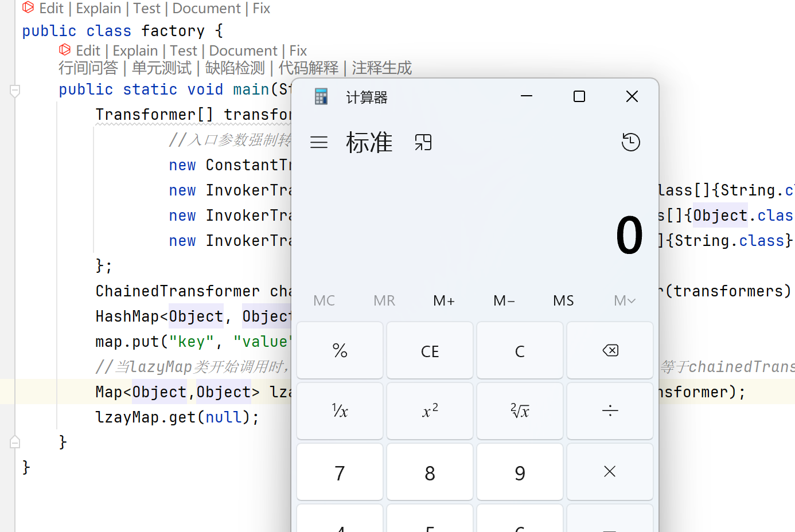Open the calculator hamburger navigation menu
This screenshot has width=795, height=532.
click(x=319, y=142)
